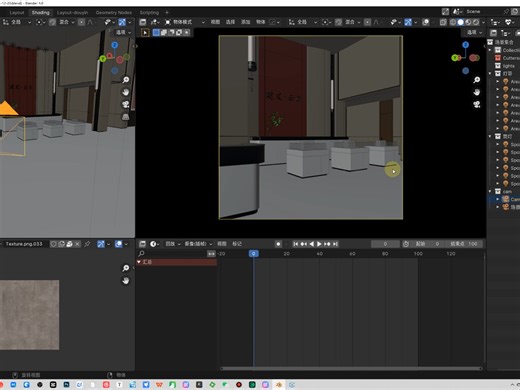520x390 pixels.
Task: Click the Texture.png.033 image name field
Action: tap(24, 244)
